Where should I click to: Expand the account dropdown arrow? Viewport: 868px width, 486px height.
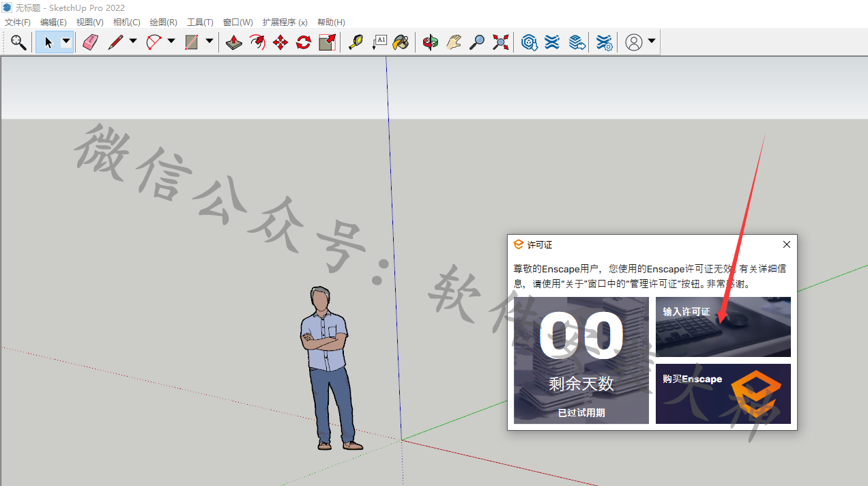(x=652, y=42)
